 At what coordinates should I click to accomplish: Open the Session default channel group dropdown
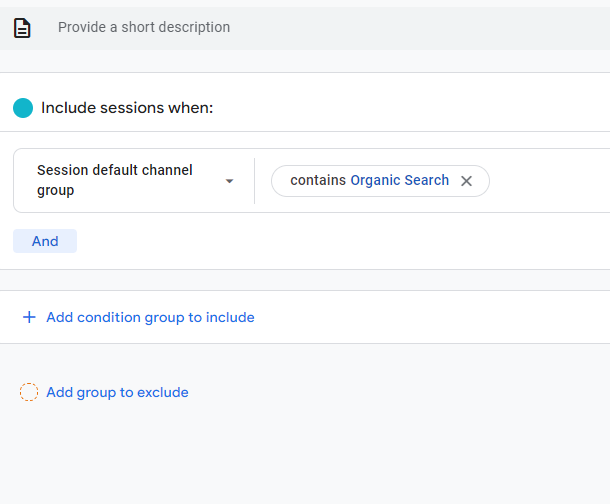pos(134,181)
